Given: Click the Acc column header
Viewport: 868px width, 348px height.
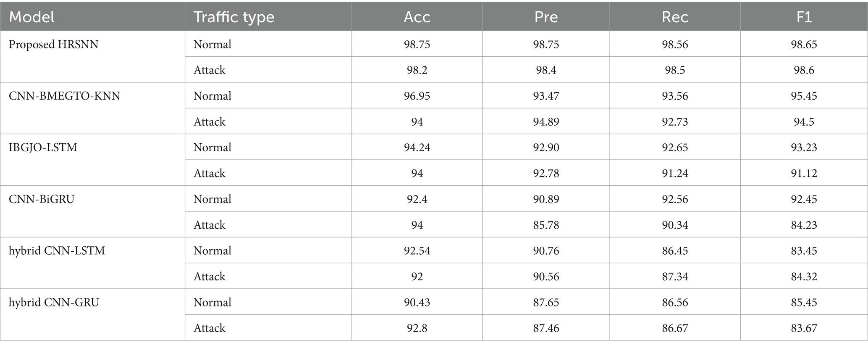Looking at the screenshot, I should (x=417, y=17).
